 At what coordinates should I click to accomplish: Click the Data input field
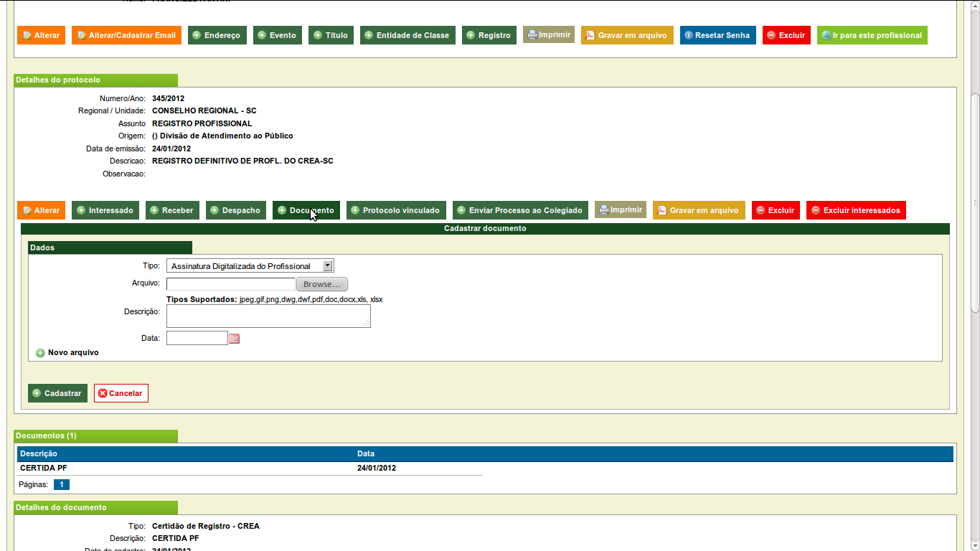coord(197,338)
